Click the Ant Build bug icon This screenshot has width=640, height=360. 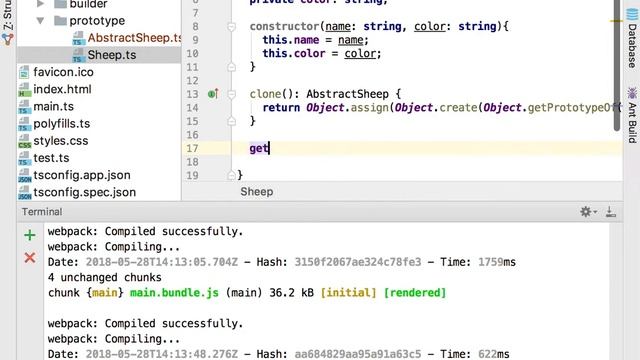[x=632, y=93]
